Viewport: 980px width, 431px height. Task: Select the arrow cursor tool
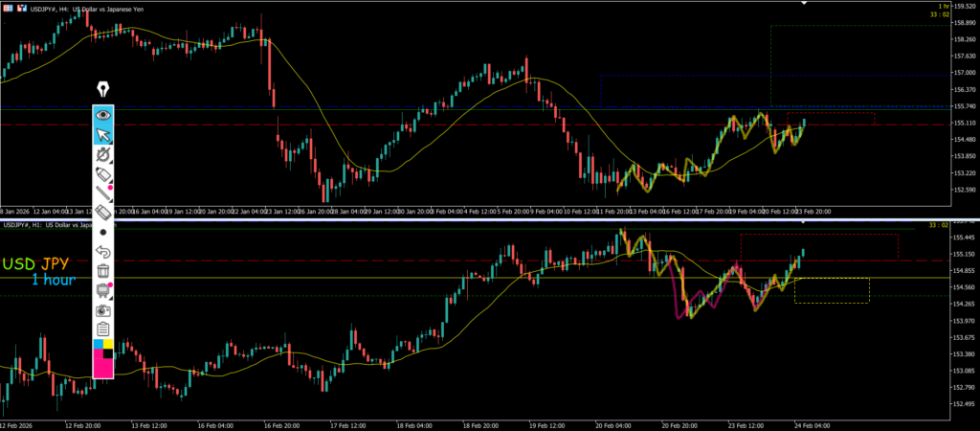tap(103, 134)
